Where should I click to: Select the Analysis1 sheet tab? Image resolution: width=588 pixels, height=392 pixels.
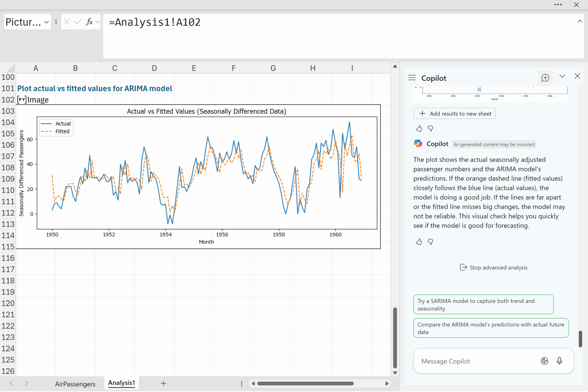pyautogui.click(x=121, y=383)
